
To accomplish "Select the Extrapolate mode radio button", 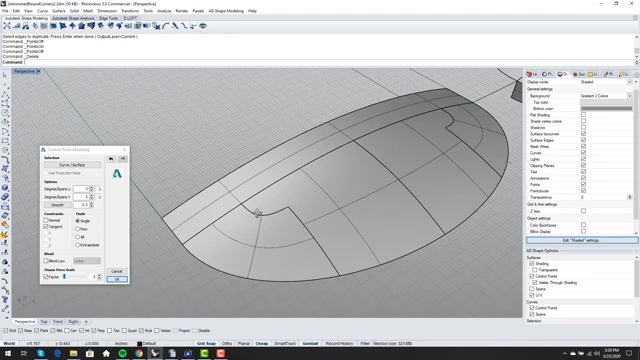I will tap(78, 245).
